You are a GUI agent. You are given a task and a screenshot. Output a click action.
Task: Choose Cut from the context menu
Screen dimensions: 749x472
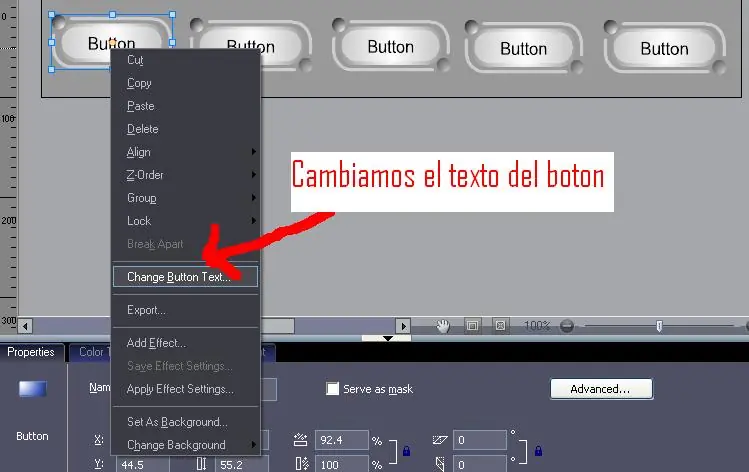click(x=187, y=60)
